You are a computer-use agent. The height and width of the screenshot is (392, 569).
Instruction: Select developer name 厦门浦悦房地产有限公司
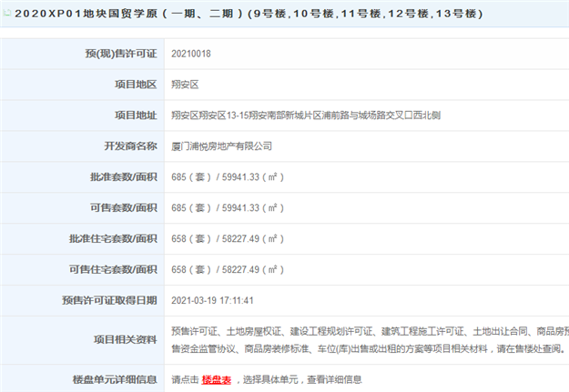(222, 146)
